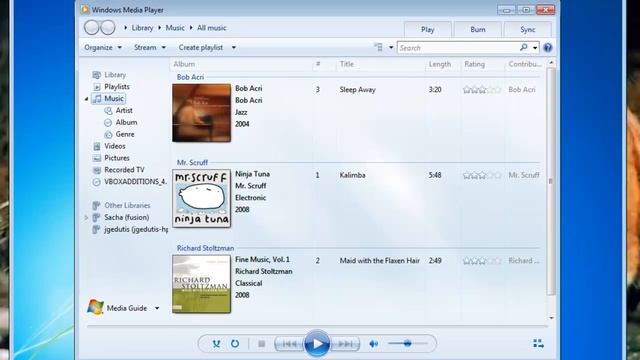Click the Richard Stoltzman album cover
This screenshot has height=360, width=640.
click(201, 284)
